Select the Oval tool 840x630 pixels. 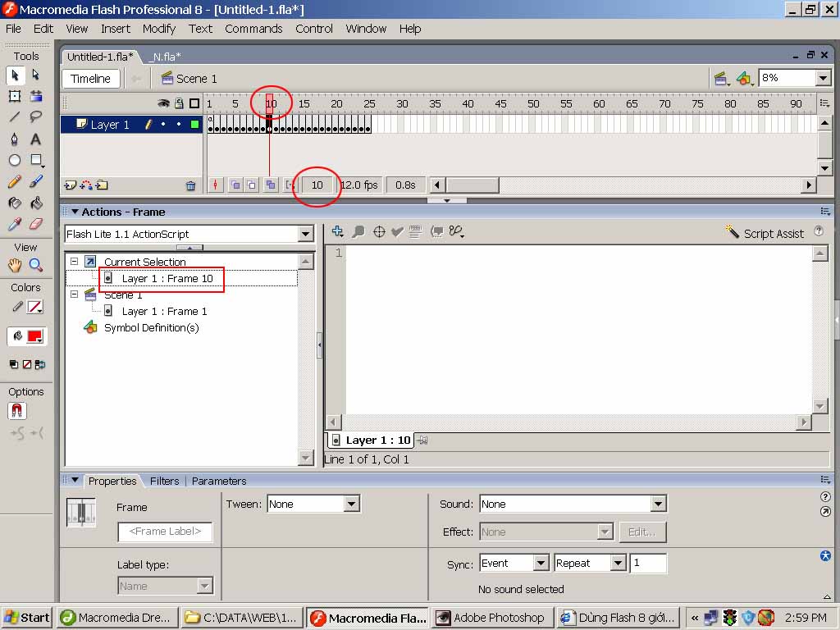15,160
